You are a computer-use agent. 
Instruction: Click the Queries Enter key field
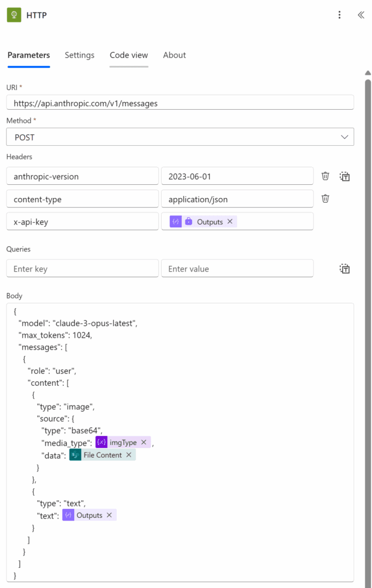click(82, 269)
